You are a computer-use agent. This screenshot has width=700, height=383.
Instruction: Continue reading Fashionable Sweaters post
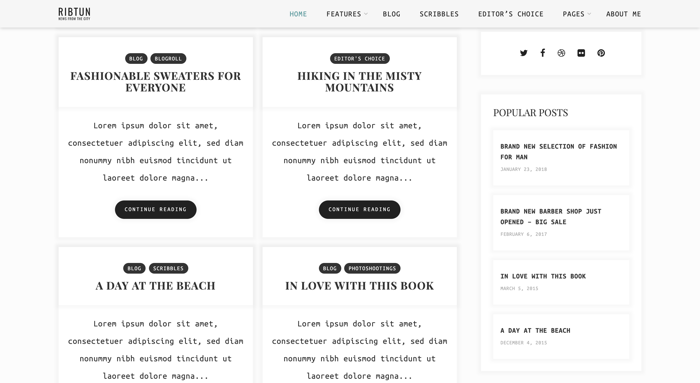coord(155,209)
